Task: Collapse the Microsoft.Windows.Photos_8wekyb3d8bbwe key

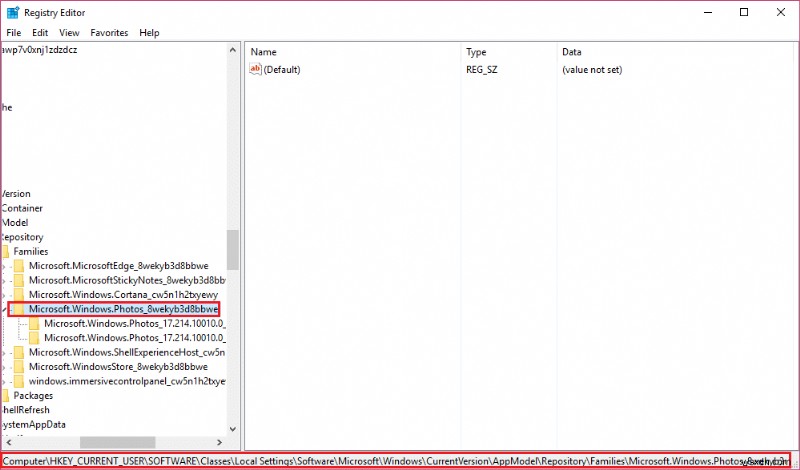Action: click(x=4, y=309)
